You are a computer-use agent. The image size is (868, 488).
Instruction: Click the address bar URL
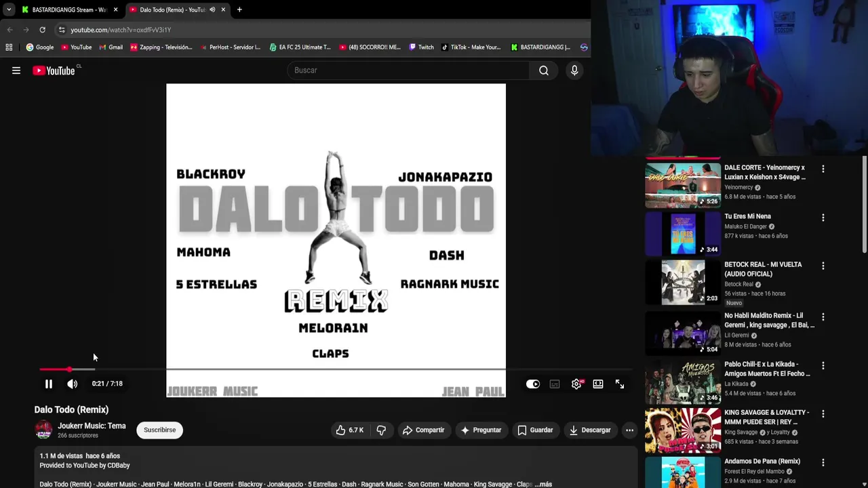pyautogui.click(x=121, y=30)
